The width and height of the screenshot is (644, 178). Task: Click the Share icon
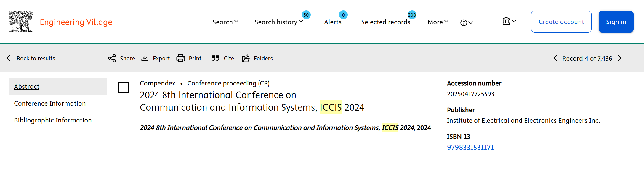pos(112,58)
